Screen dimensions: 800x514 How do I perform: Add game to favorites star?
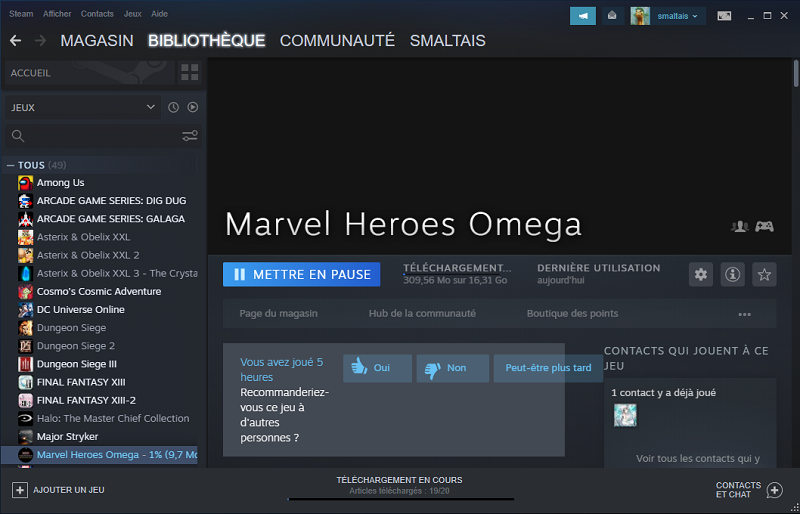764,275
